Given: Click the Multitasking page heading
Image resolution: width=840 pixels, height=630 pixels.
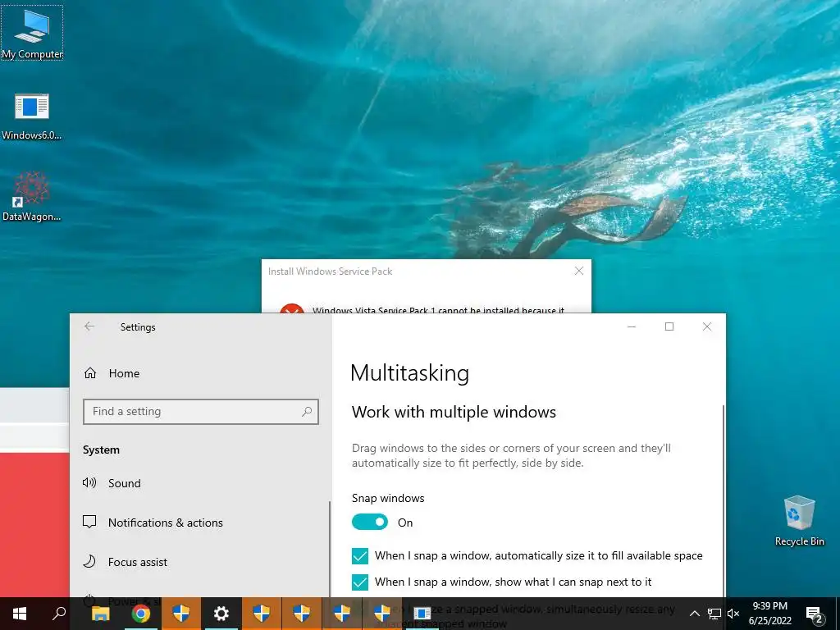Looking at the screenshot, I should click(409, 373).
